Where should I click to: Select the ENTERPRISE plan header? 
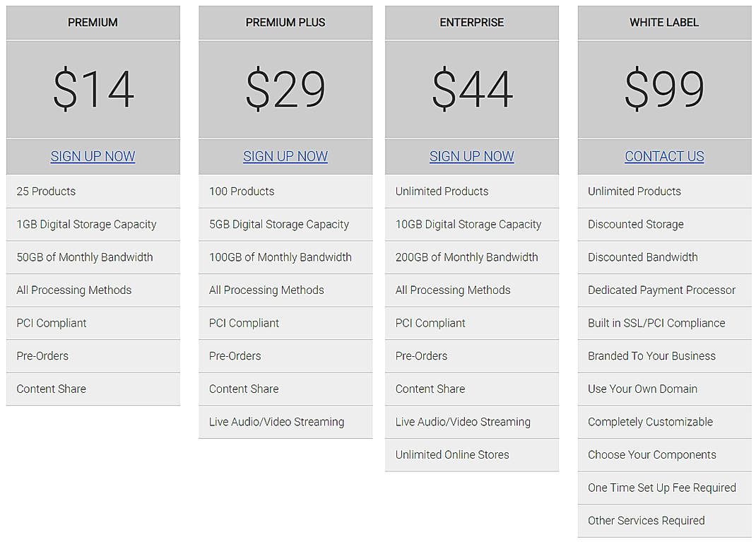point(471,22)
